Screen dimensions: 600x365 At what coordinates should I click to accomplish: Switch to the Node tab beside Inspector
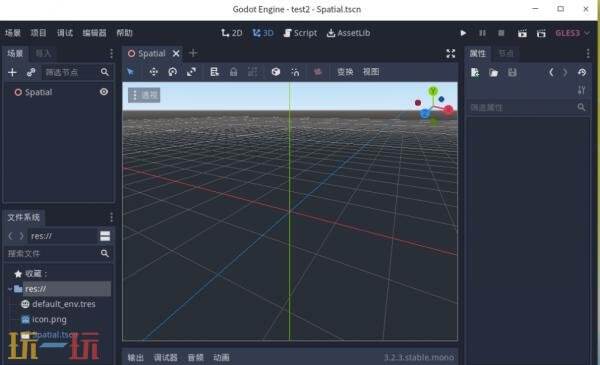[506, 54]
